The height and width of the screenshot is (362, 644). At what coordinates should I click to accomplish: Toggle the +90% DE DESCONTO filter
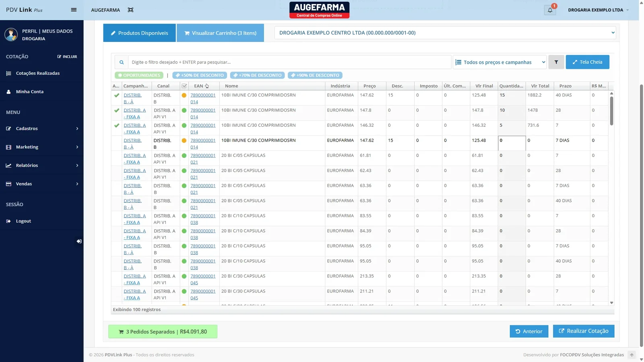click(x=315, y=75)
